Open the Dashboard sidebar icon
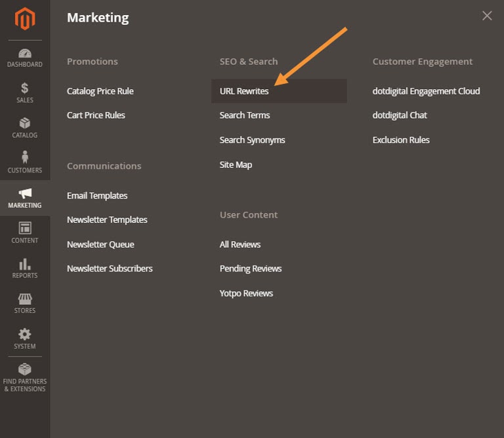504x438 pixels. [25, 53]
